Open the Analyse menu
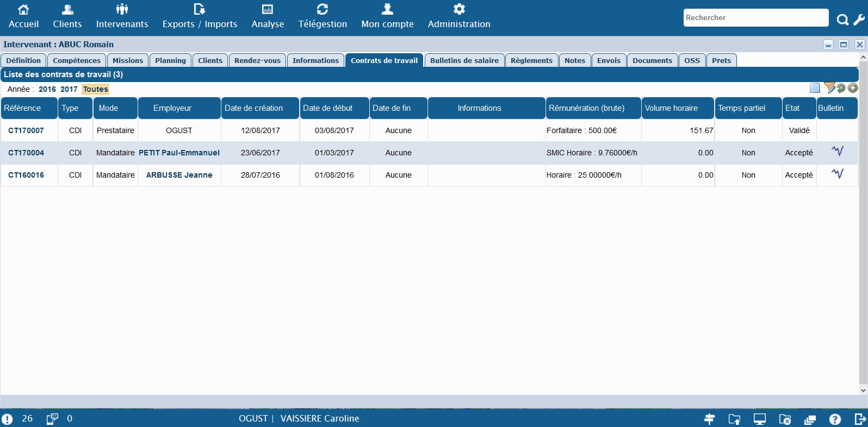This screenshot has width=868, height=427. [x=268, y=16]
